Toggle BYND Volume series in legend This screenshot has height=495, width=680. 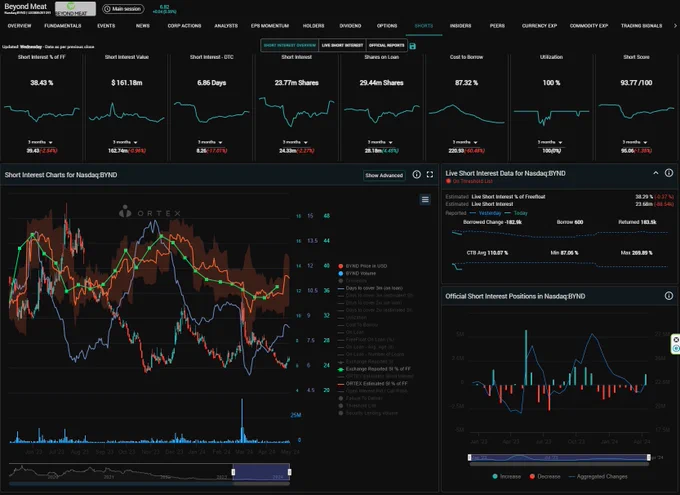tap(357, 273)
